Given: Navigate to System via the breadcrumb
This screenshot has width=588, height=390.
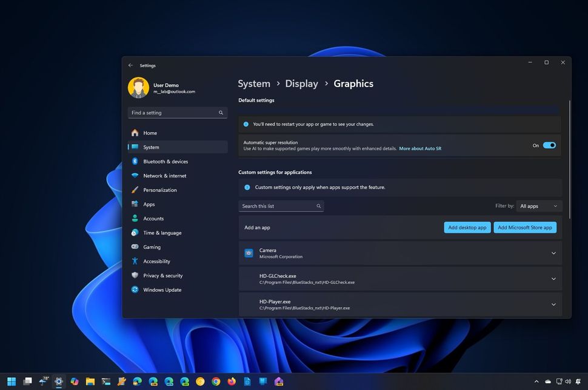Looking at the screenshot, I should click(254, 84).
